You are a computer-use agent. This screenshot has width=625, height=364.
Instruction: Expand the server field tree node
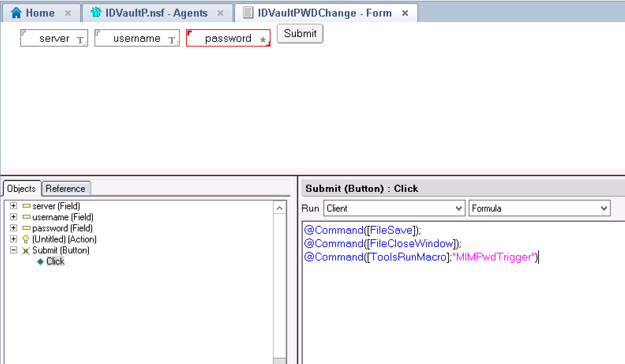(x=14, y=206)
